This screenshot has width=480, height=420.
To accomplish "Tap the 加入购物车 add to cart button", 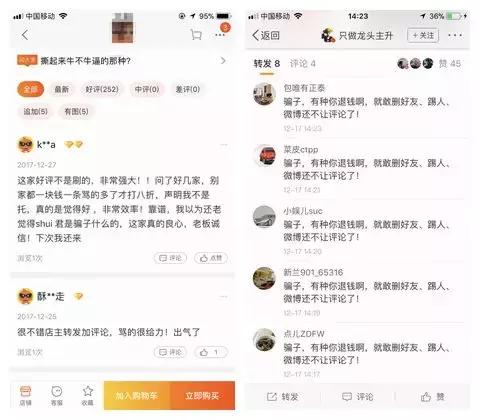I will [x=137, y=396].
